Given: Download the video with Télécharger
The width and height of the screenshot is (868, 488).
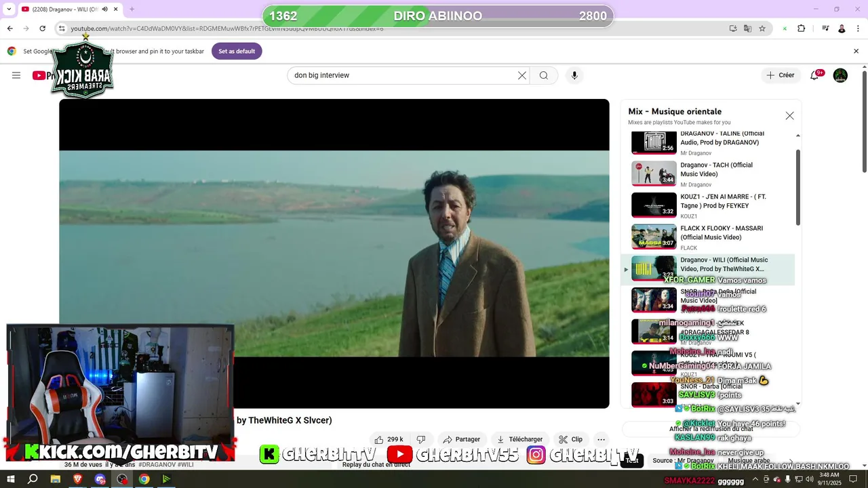Looking at the screenshot, I should (519, 439).
